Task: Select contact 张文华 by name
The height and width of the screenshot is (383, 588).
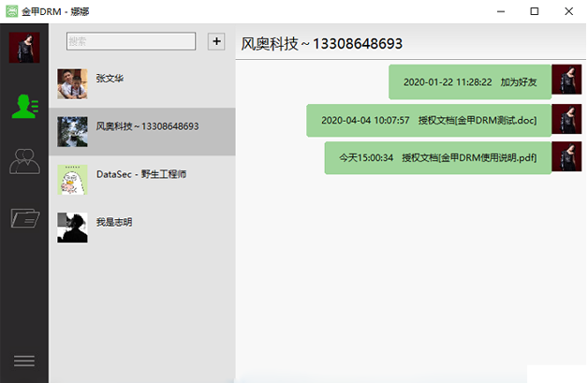Action: (109, 79)
